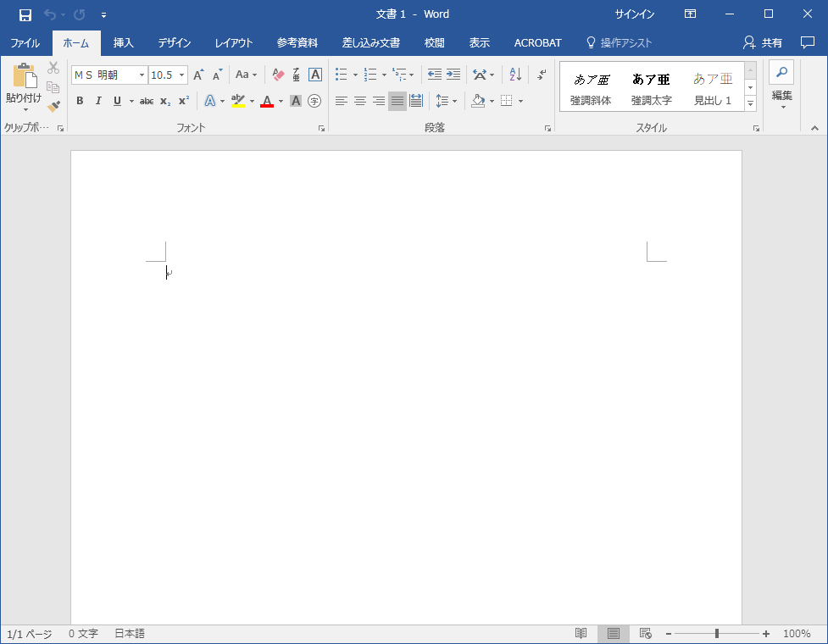Collapse the ribbon with the up chevron
The height and width of the screenshot is (644, 828).
[814, 128]
